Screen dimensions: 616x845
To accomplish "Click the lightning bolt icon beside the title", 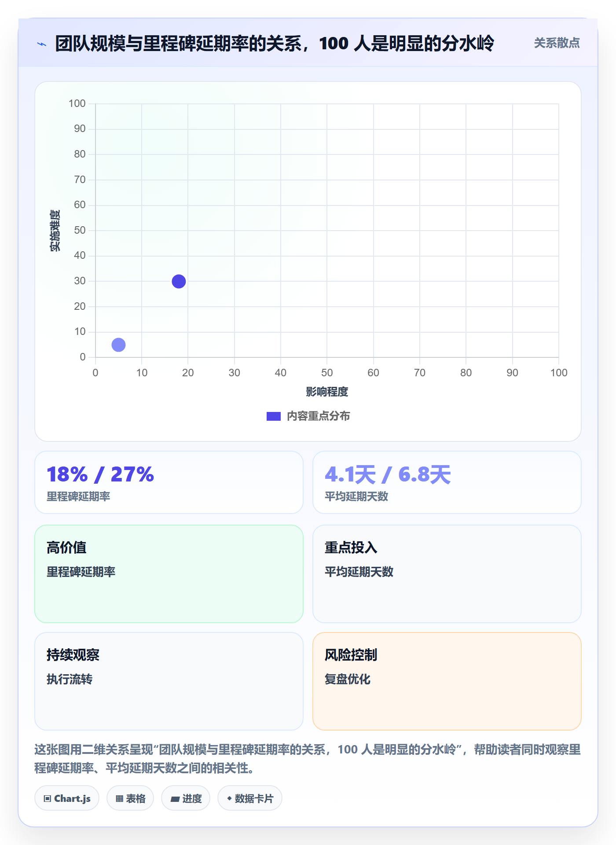I will pos(42,44).
